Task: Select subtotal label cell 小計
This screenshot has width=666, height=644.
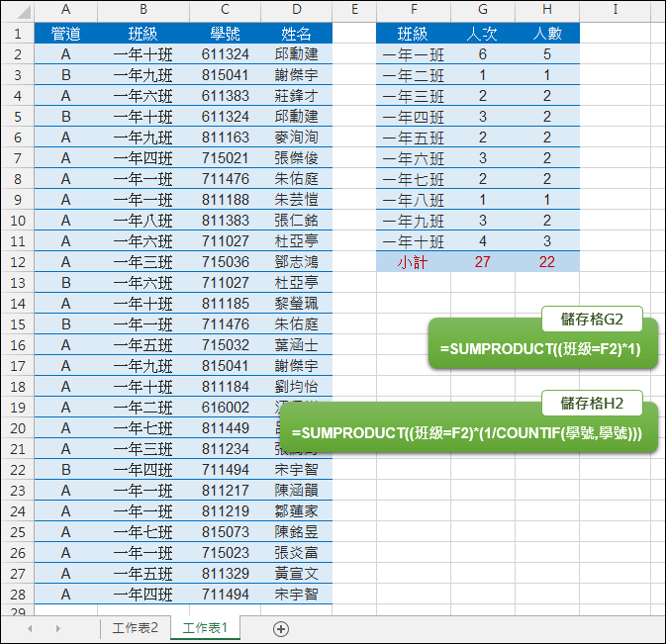Action: coord(414,262)
